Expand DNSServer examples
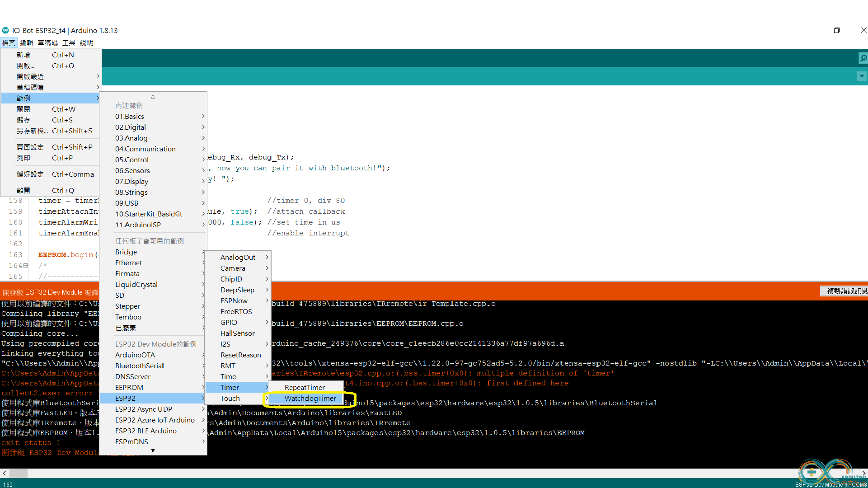868x488 pixels. click(x=153, y=376)
